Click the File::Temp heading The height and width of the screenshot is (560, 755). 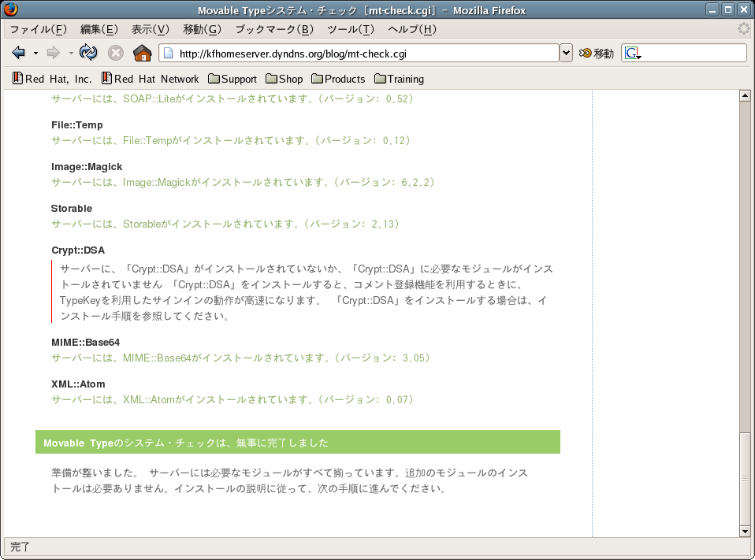[x=77, y=125]
